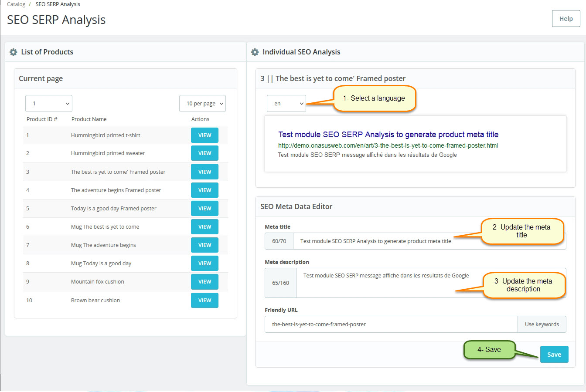Click the green preview URL
This screenshot has width=586, height=392.
[388, 145]
